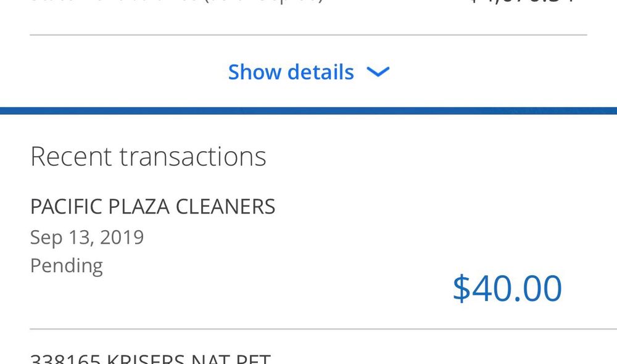
Task: Select the Sep 13, 2019 transaction date
Action: (87, 237)
